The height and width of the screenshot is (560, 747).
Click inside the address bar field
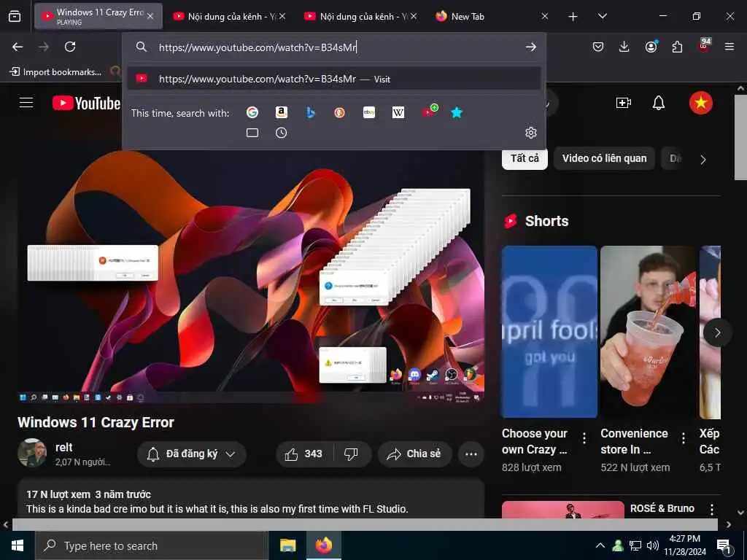[333, 47]
